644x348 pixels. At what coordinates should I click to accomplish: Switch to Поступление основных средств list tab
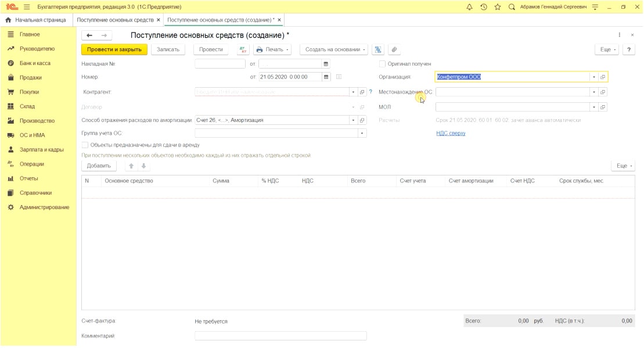click(x=115, y=20)
